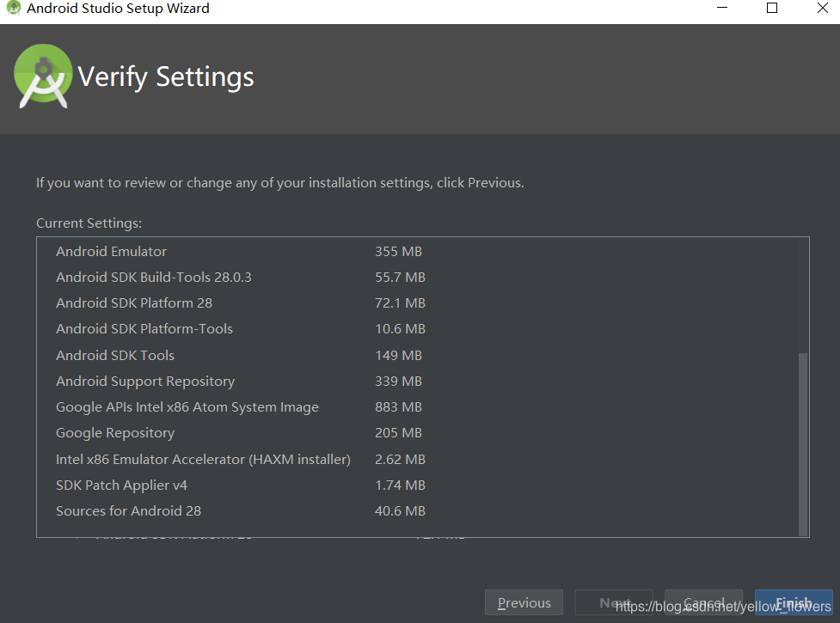Click the Android Studio logo in the header
Image resolution: width=840 pixels, height=623 pixels.
coord(43,76)
